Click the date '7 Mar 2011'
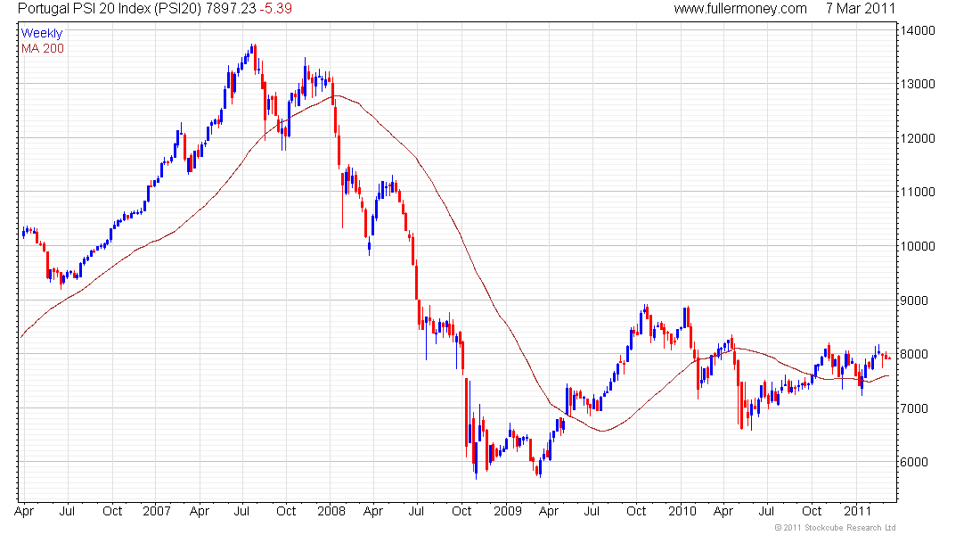This screenshot has height=535, width=980. [x=860, y=9]
